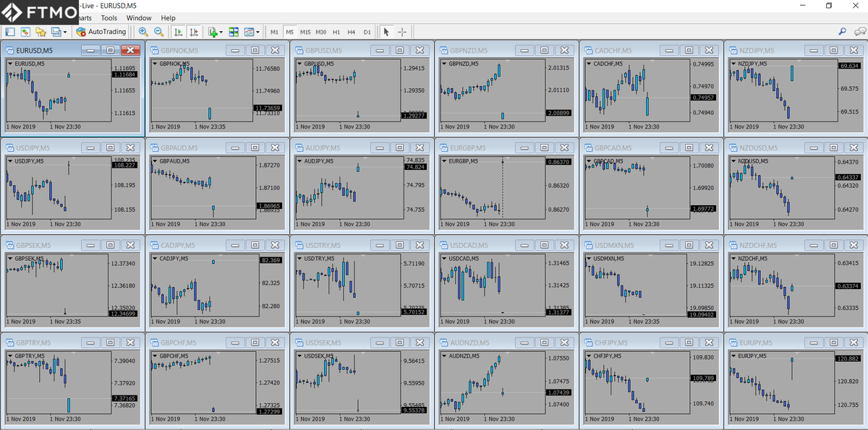The width and height of the screenshot is (868, 430).
Task: Click current price 1.11684 on EURUSD chart
Action: (125, 74)
